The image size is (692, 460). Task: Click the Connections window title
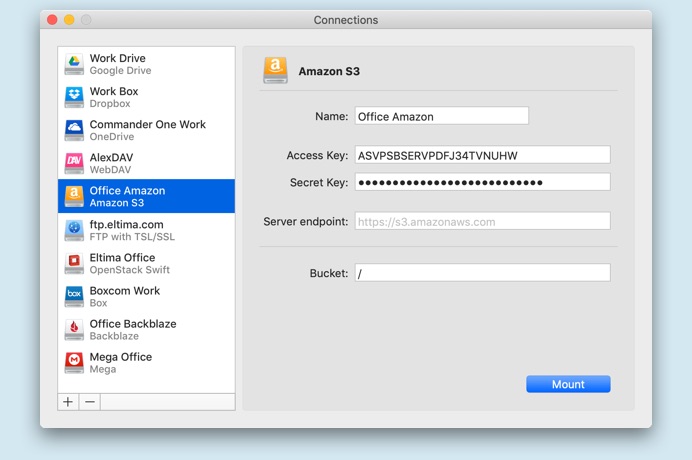(346, 20)
